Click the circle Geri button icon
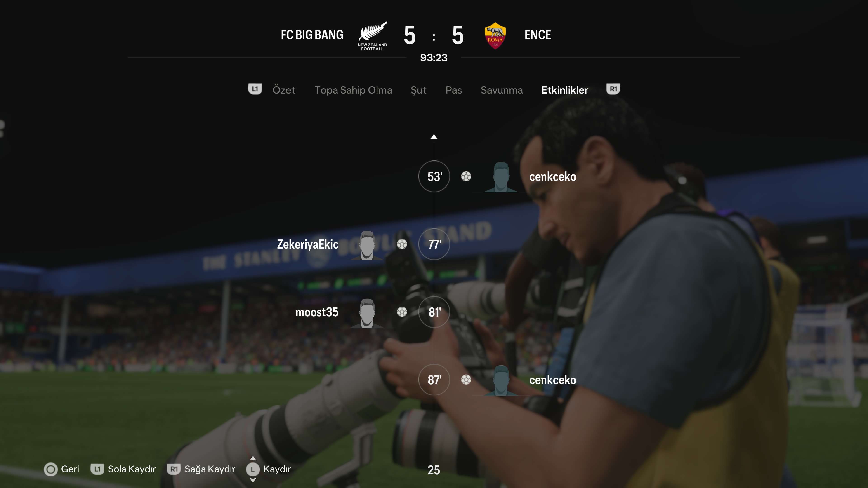 51,469
